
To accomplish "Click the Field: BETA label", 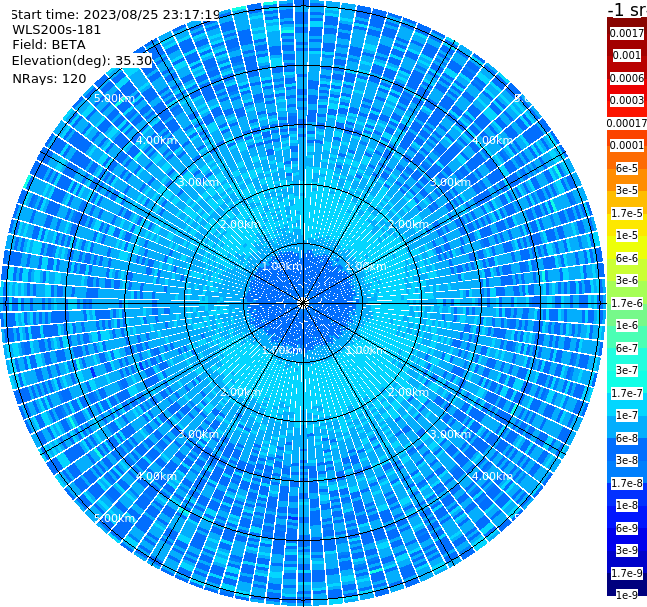I will click(x=49, y=45).
